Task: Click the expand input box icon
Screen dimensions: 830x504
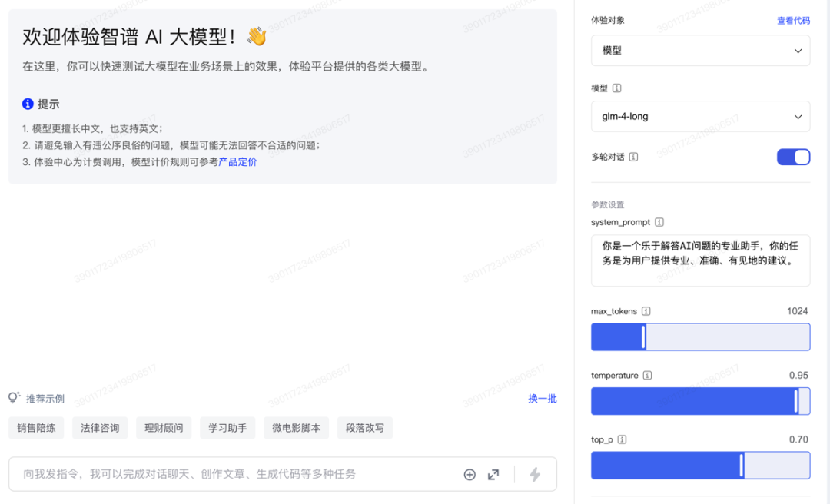Action: (493, 475)
